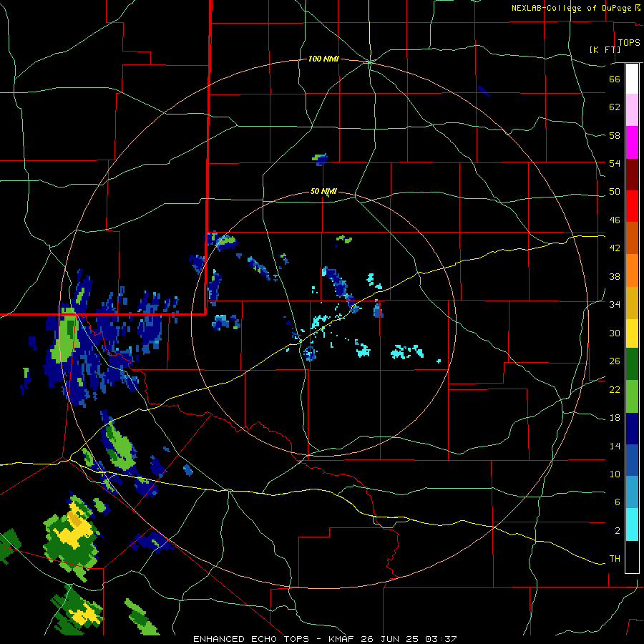
Task: Click the legend value 66
Action: coord(615,79)
